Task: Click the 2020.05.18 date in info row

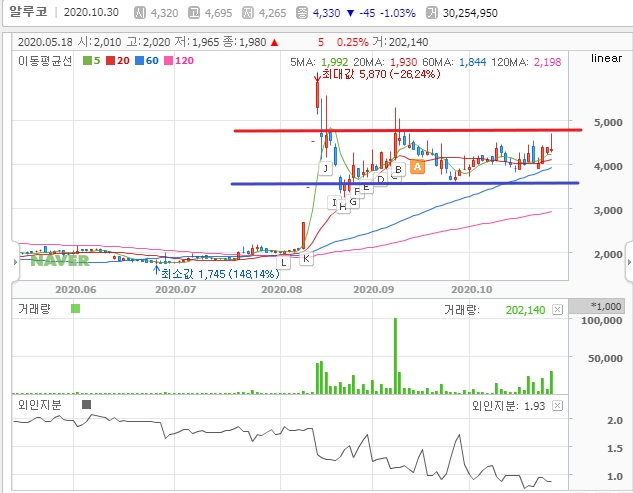Action: [45, 42]
